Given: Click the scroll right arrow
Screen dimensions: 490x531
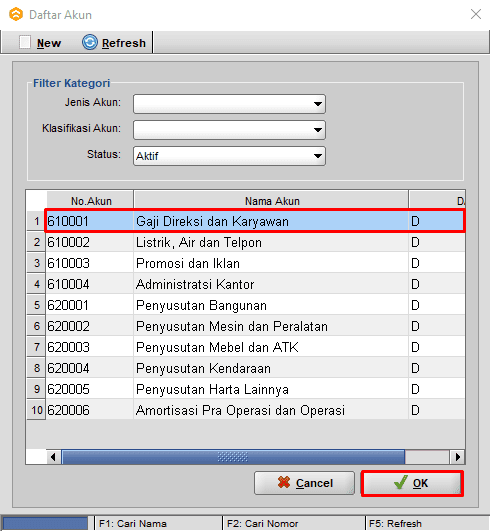Looking at the screenshot, I should tap(457, 457).
